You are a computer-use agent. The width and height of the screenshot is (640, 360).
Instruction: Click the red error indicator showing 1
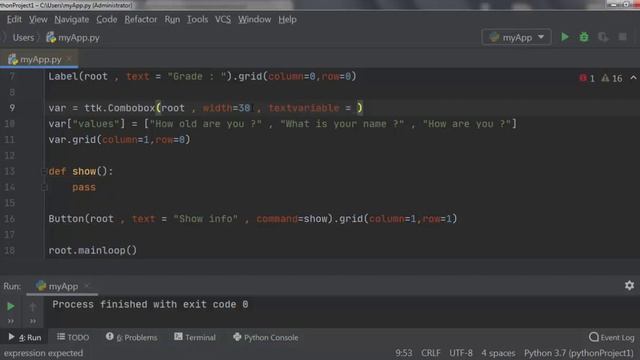(x=587, y=78)
